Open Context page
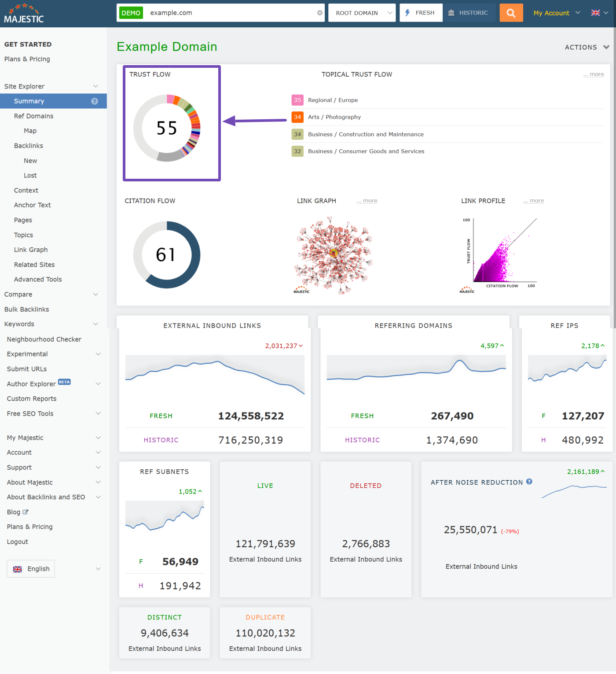The image size is (616, 674). click(26, 190)
